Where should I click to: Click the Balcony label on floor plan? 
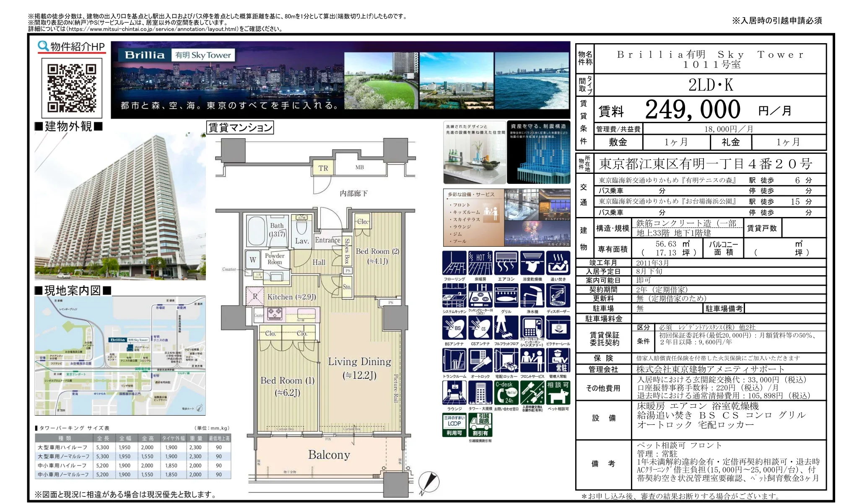click(329, 455)
